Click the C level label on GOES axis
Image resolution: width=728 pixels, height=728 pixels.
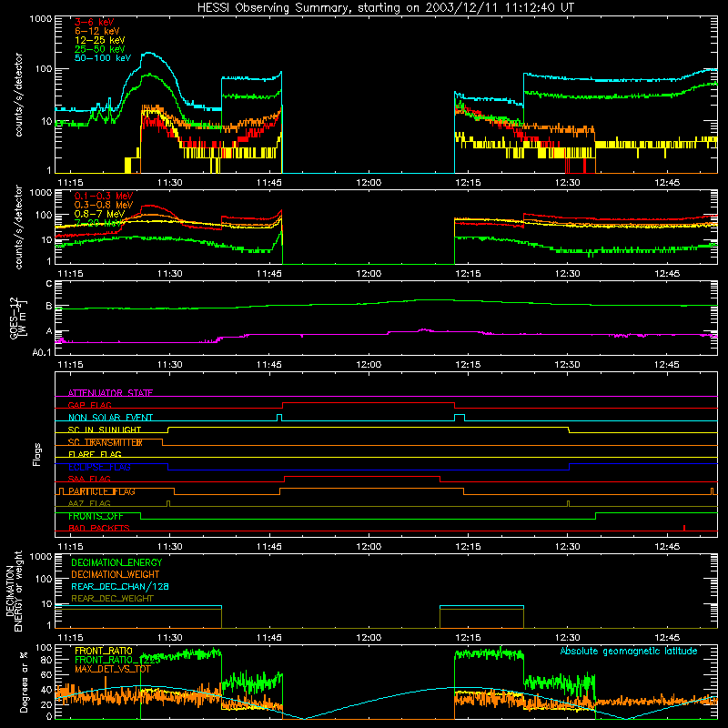coord(49,284)
